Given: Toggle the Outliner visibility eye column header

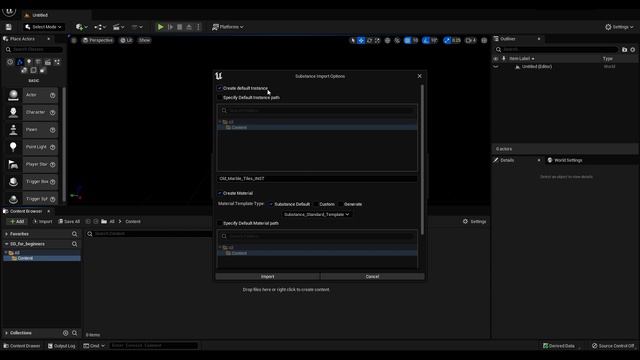Looking at the screenshot, I should click(496, 59).
